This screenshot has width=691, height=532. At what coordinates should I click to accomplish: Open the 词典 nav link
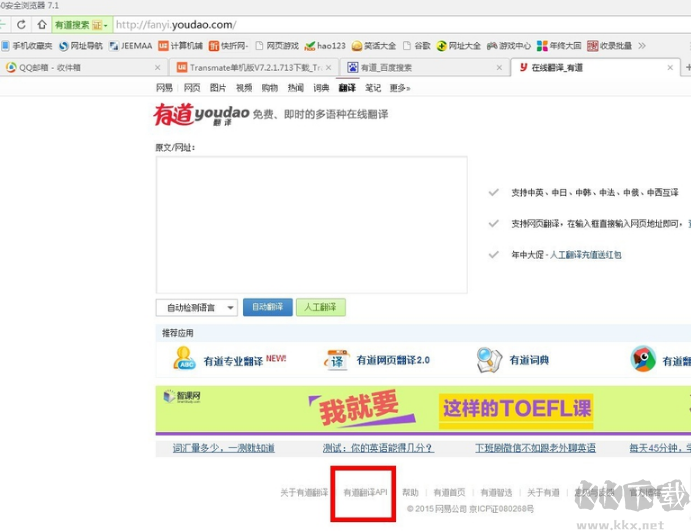pyautogui.click(x=321, y=88)
